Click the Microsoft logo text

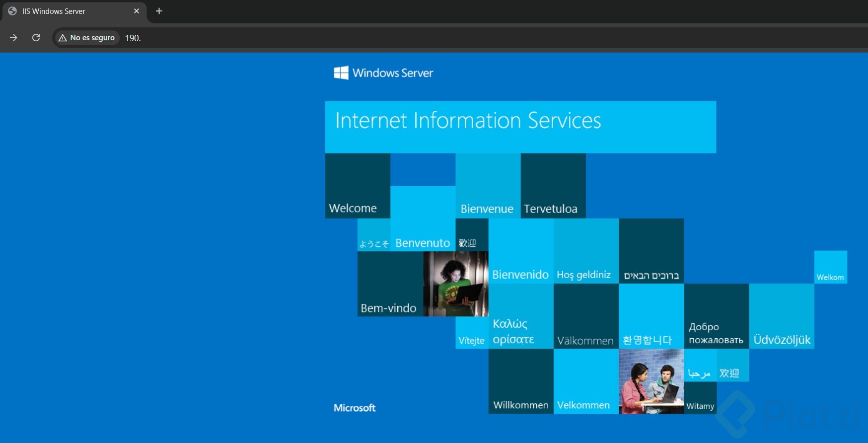pyautogui.click(x=355, y=408)
